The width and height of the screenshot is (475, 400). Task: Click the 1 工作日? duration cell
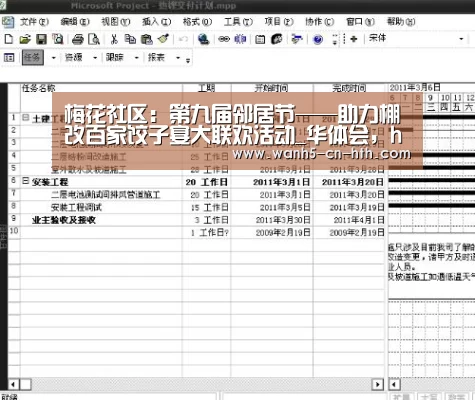(207, 233)
